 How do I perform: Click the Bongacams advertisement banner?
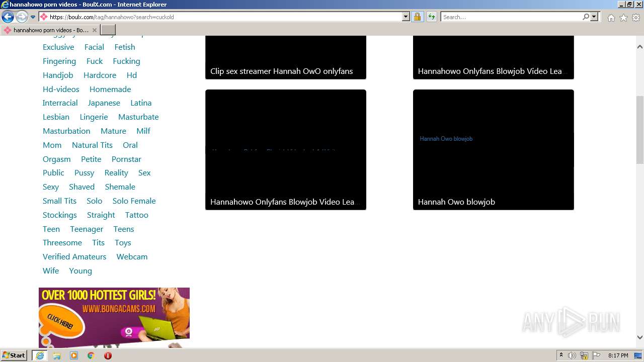tap(114, 318)
